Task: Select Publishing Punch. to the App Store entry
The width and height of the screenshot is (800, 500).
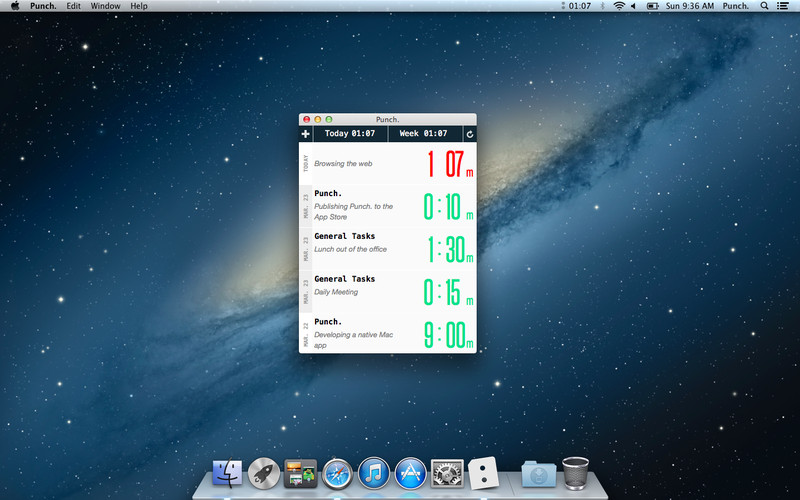Action: (x=388, y=207)
